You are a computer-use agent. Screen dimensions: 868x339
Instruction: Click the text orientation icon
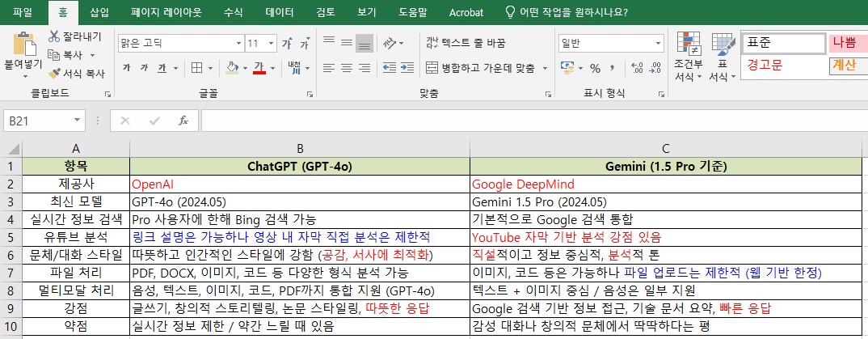390,43
